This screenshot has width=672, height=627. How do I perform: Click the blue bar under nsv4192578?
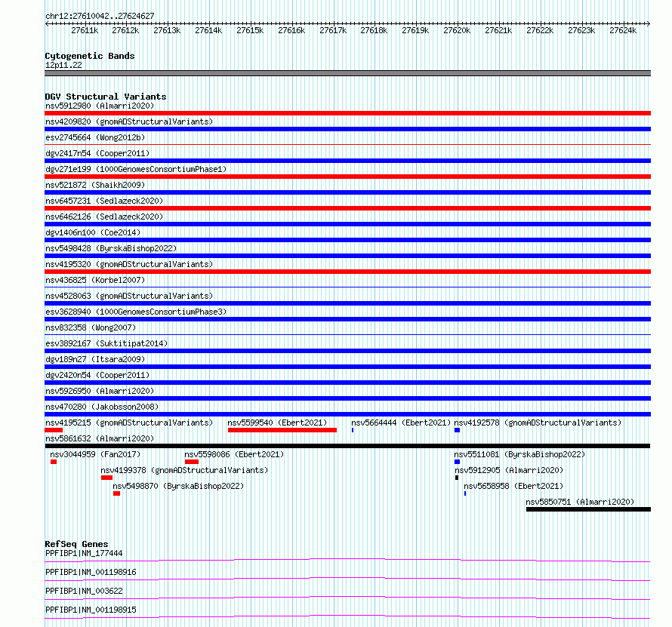458,430
